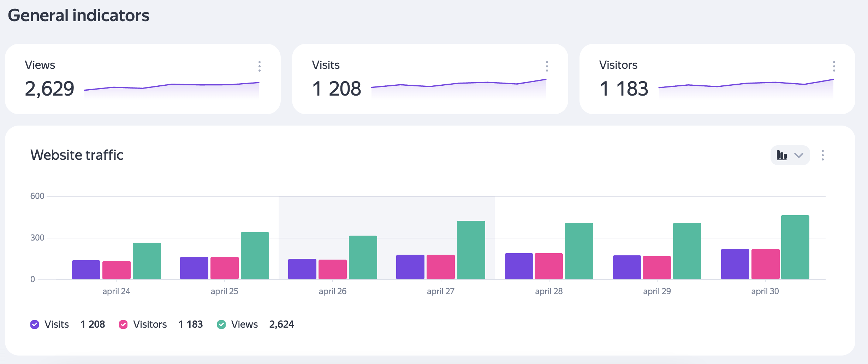The height and width of the screenshot is (364, 868).
Task: Disable the Views series in the legend
Action: (x=222, y=324)
